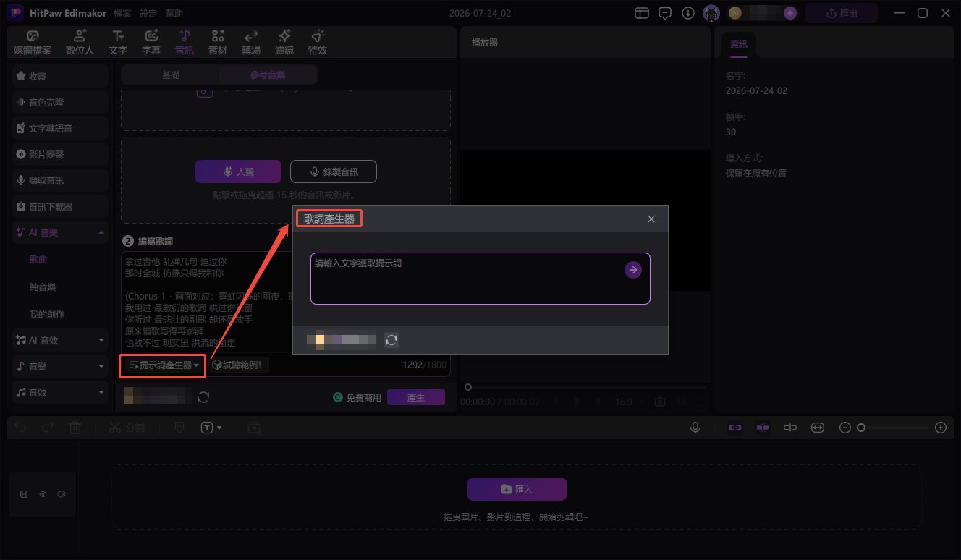Click the microphone record icon in timeline toolbar

pyautogui.click(x=695, y=428)
